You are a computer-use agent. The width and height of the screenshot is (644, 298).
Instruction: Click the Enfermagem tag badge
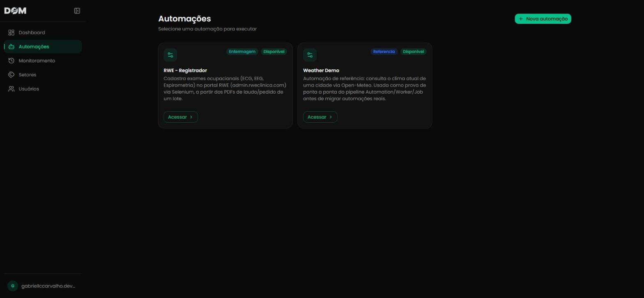coord(242,52)
